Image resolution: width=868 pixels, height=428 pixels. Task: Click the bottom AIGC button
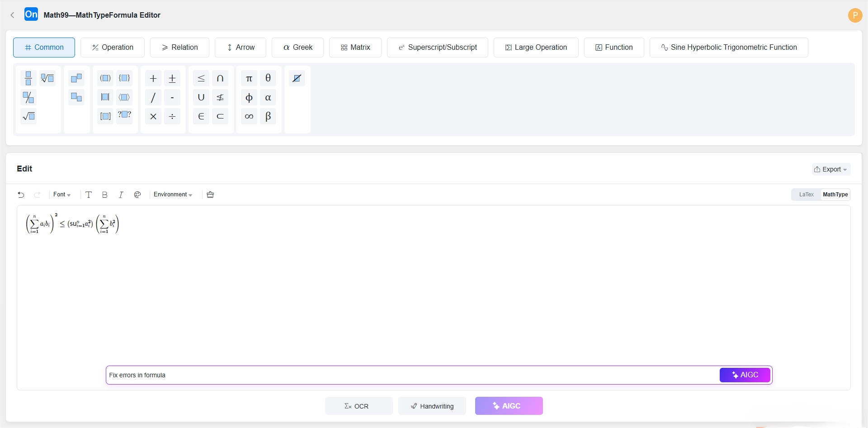509,406
